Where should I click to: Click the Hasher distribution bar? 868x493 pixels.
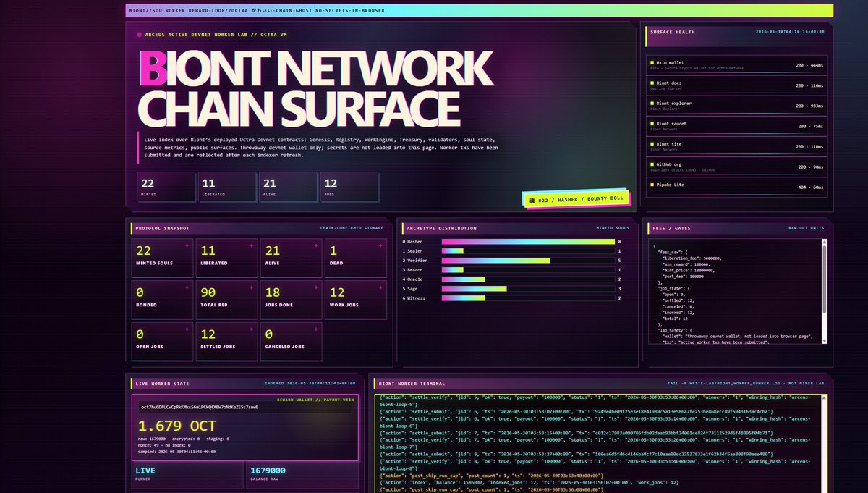click(528, 242)
